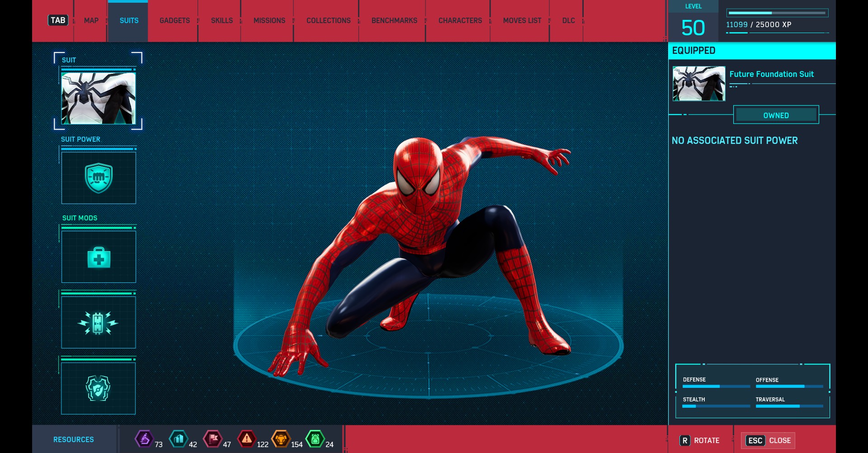
Task: Expand the RESOURCES section
Action: coord(75,439)
